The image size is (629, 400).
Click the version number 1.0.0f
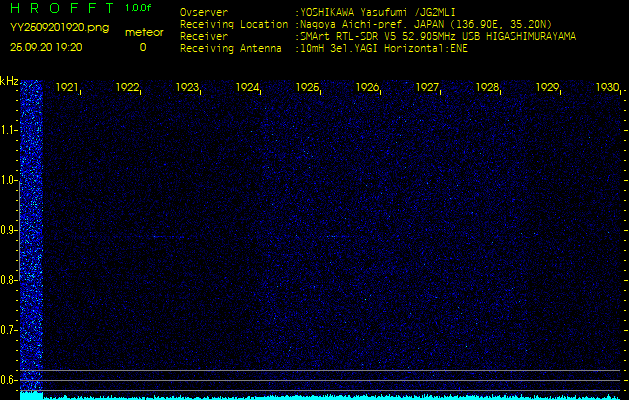(x=138, y=8)
